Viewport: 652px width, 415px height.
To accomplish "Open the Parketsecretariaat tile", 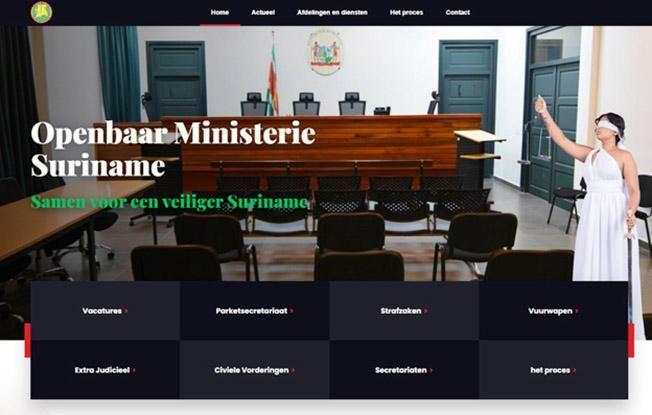I will 254,311.
